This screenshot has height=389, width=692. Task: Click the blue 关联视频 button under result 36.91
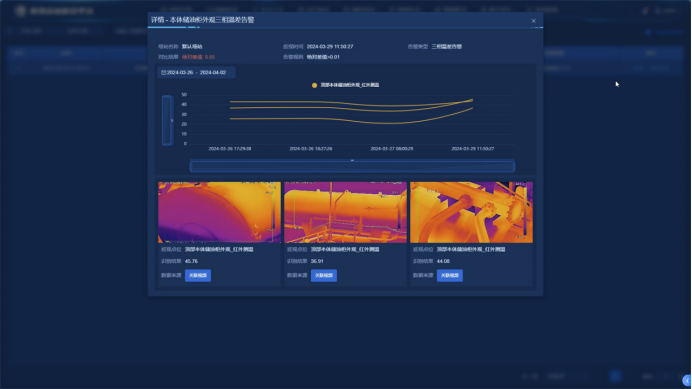coord(324,276)
